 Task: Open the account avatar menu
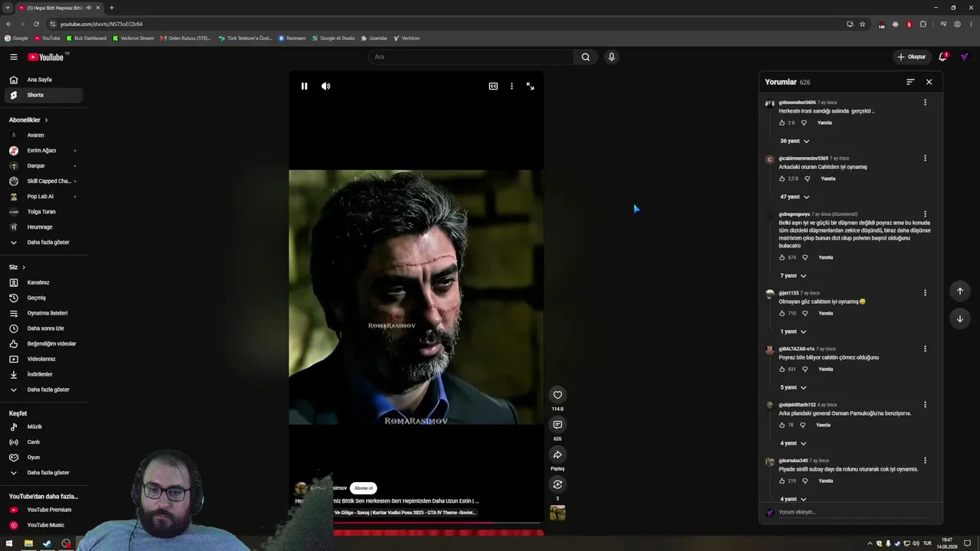coord(965,57)
